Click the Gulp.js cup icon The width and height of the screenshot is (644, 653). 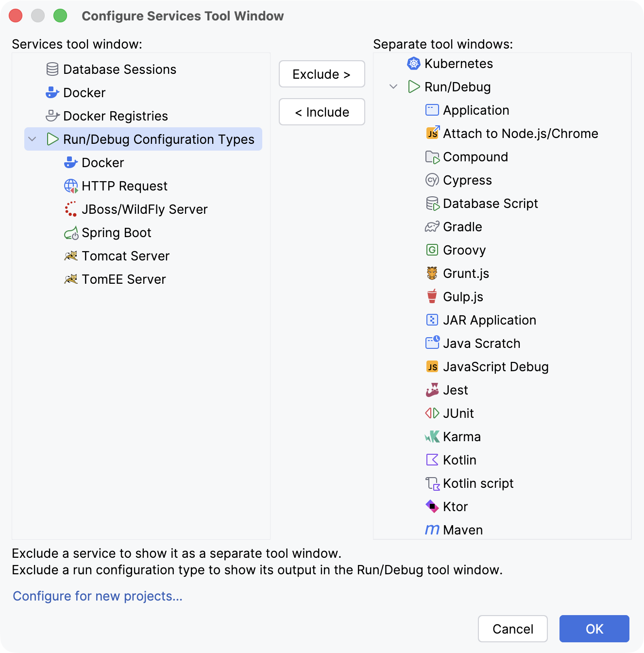pyautogui.click(x=432, y=296)
